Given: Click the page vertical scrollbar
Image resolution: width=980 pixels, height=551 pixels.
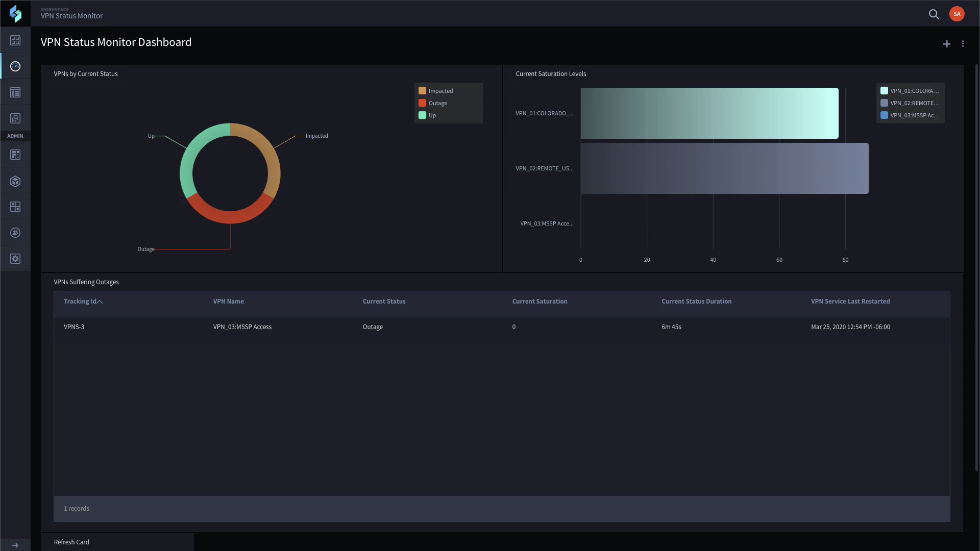Looking at the screenshot, I should 977,268.
